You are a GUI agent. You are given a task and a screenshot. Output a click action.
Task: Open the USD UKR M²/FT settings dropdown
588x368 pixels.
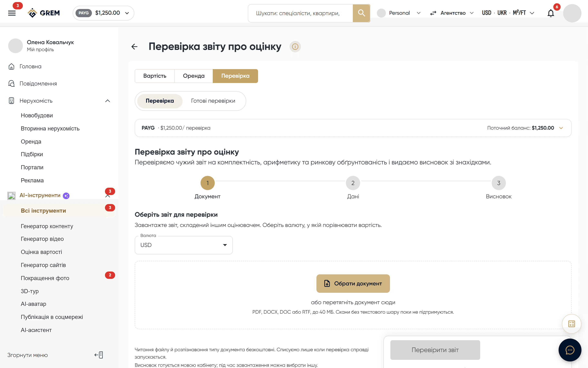508,13
